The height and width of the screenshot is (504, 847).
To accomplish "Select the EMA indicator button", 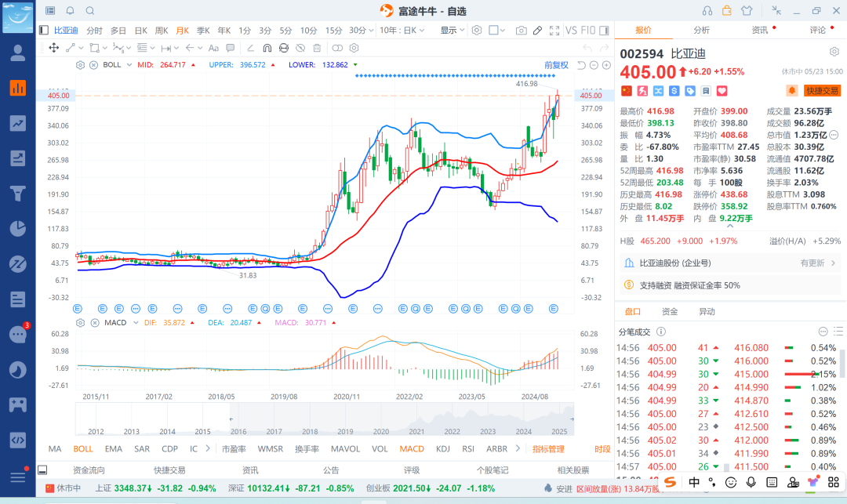I will pos(114,448).
